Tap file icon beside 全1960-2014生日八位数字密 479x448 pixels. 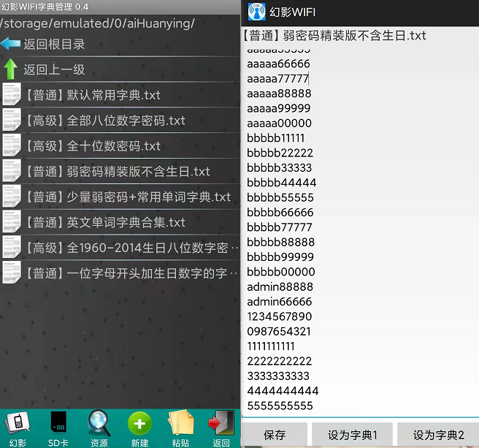click(12, 247)
